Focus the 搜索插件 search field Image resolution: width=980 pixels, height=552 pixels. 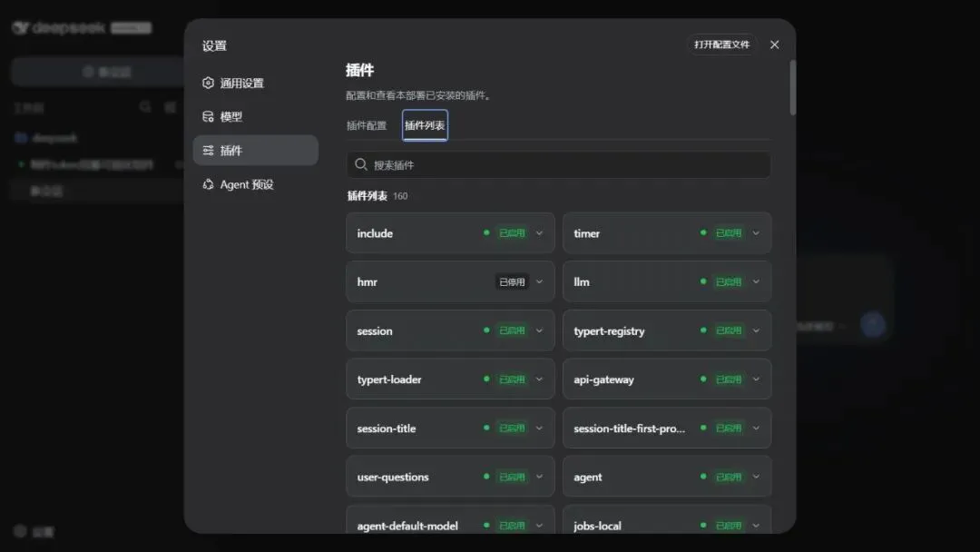point(558,165)
